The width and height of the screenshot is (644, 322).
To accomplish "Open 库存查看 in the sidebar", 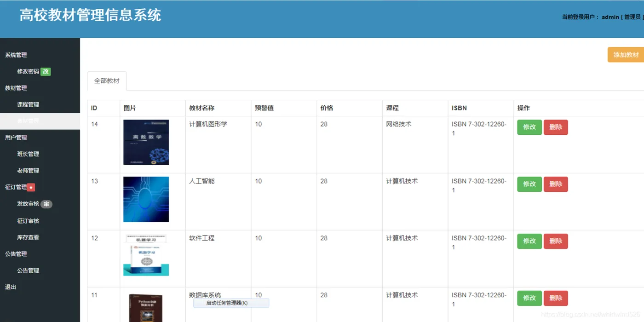I will (28, 237).
